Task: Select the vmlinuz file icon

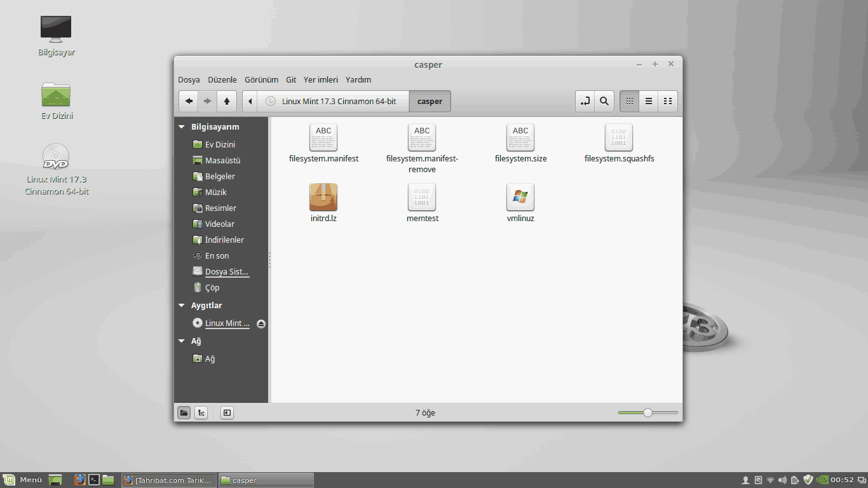Action: click(520, 197)
